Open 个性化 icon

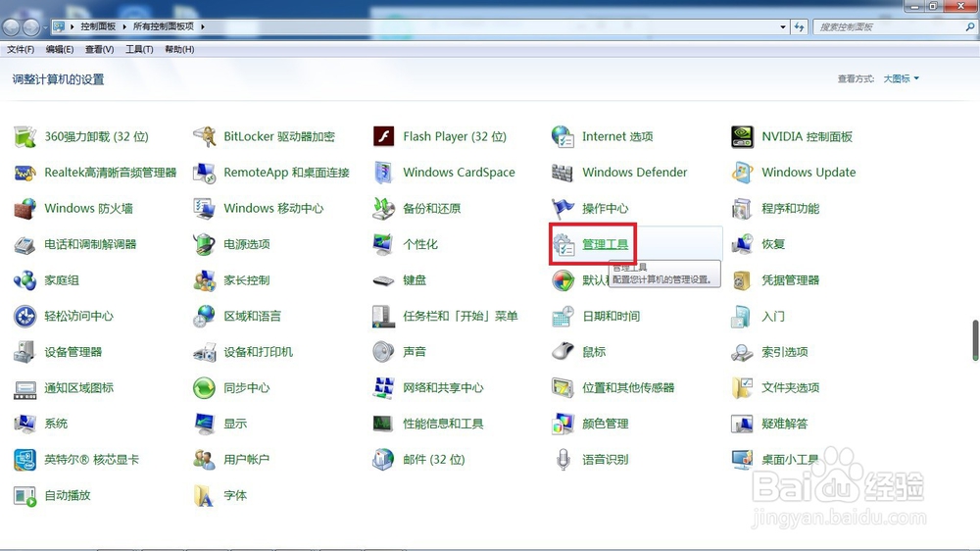384,244
